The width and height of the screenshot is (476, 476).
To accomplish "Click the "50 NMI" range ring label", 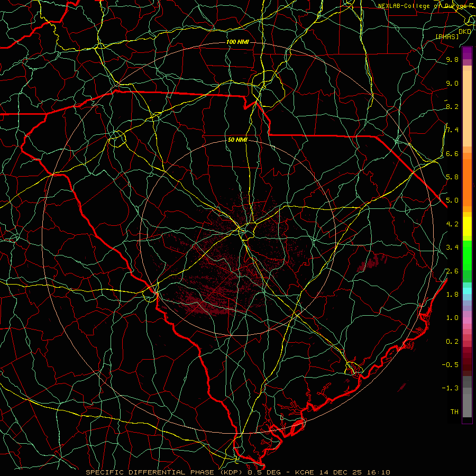I will [x=237, y=140].
